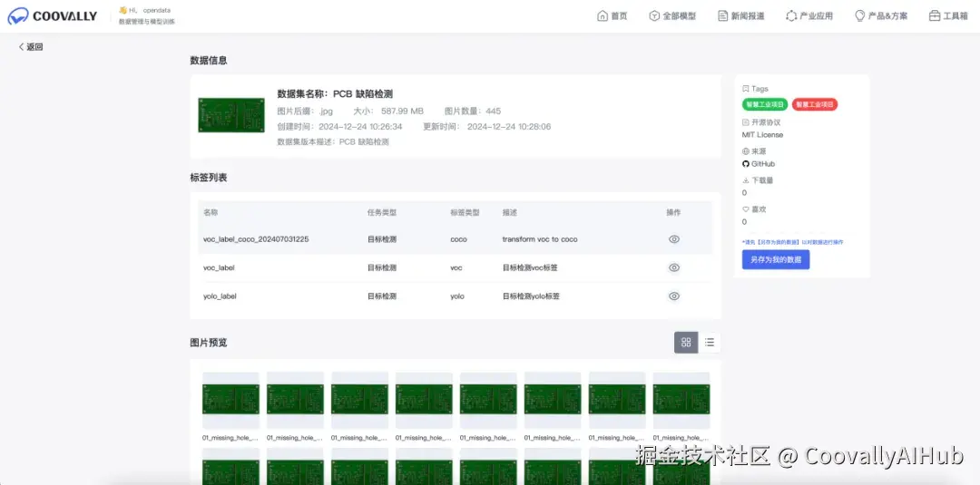Open 工具箱 menu
The width and height of the screenshot is (980, 485).
click(948, 16)
